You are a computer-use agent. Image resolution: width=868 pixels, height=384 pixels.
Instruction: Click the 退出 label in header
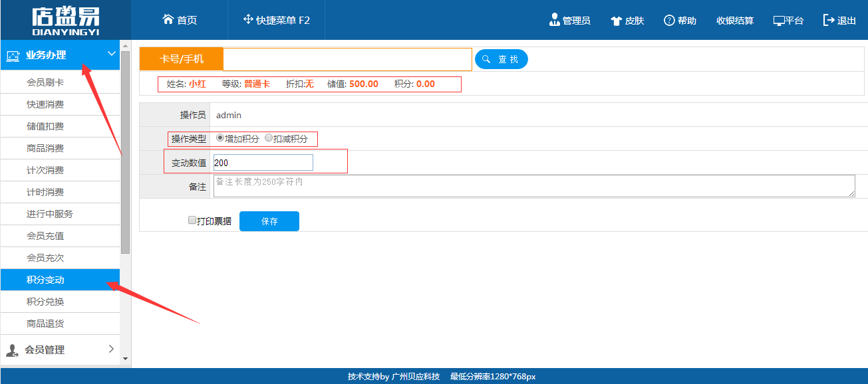click(847, 21)
